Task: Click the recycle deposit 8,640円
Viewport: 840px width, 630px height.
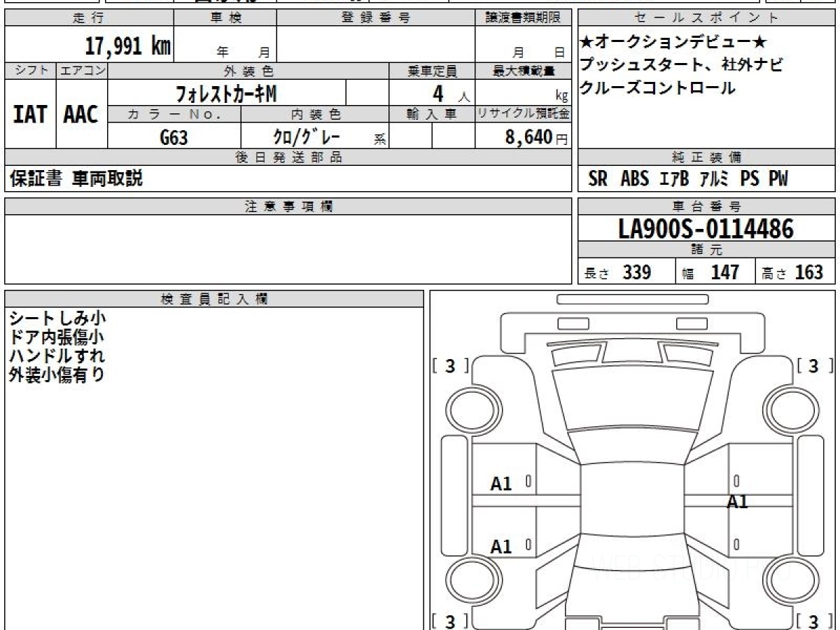Action: pos(536,137)
